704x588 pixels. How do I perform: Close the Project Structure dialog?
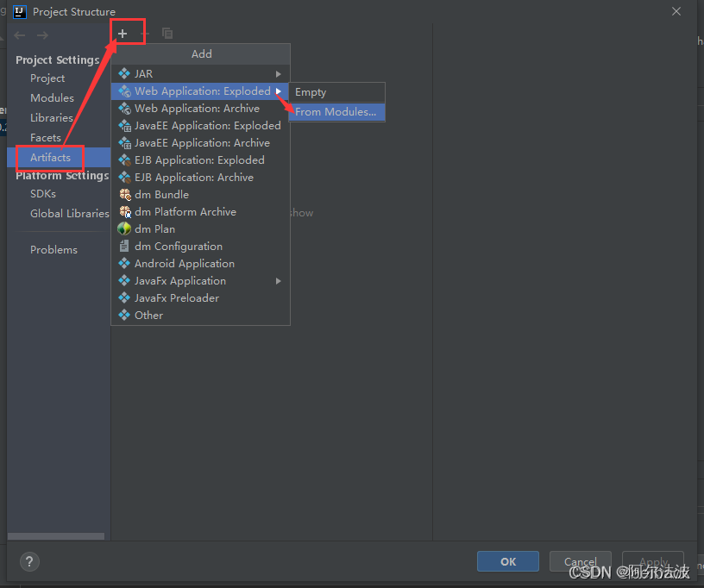[676, 12]
